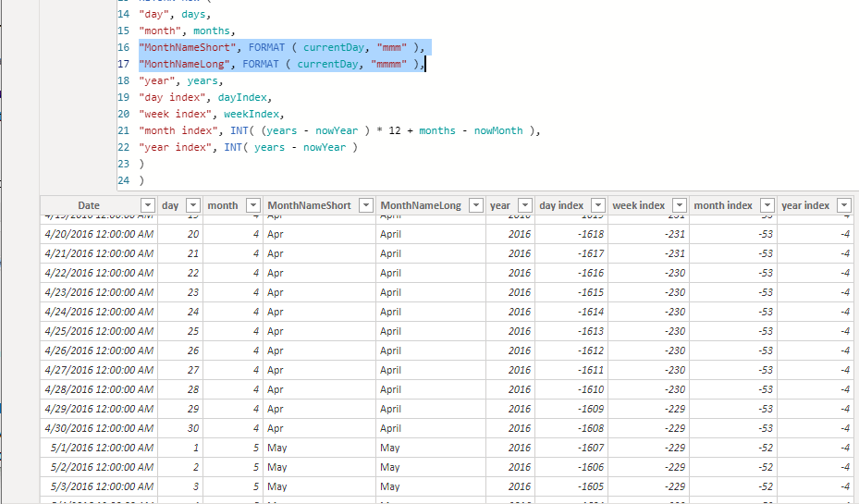
Task: Open the month index column filter dropdown
Action: tap(767, 205)
